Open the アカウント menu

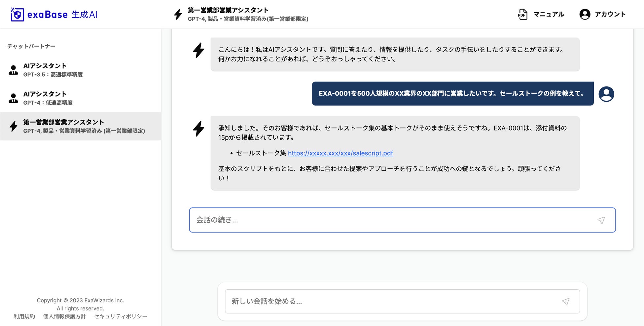(x=610, y=15)
